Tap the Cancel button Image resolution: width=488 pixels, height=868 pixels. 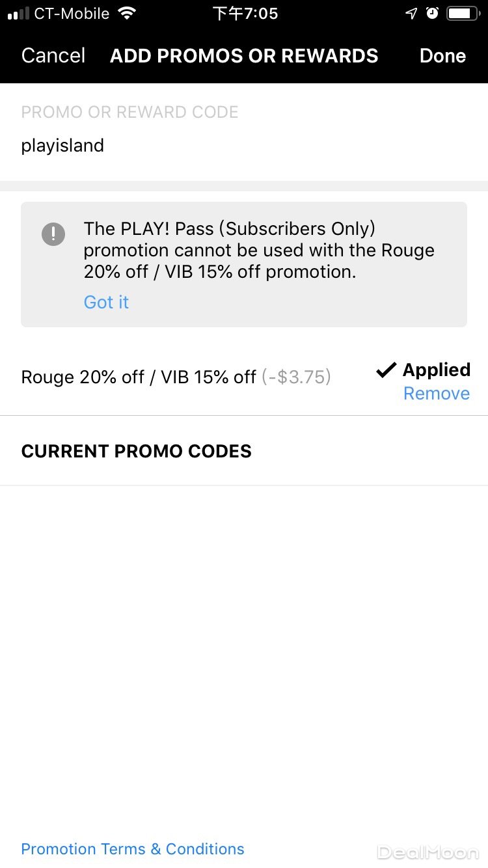click(x=53, y=56)
